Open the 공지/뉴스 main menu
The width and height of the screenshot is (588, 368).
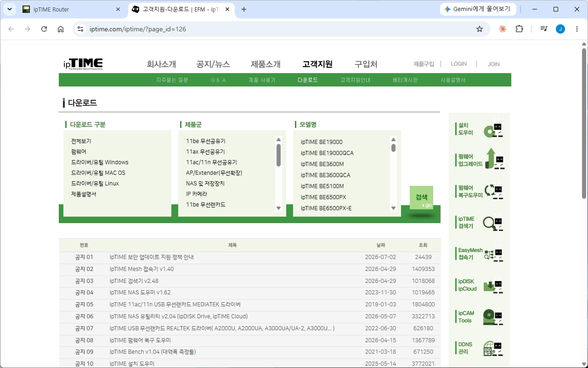click(x=213, y=64)
